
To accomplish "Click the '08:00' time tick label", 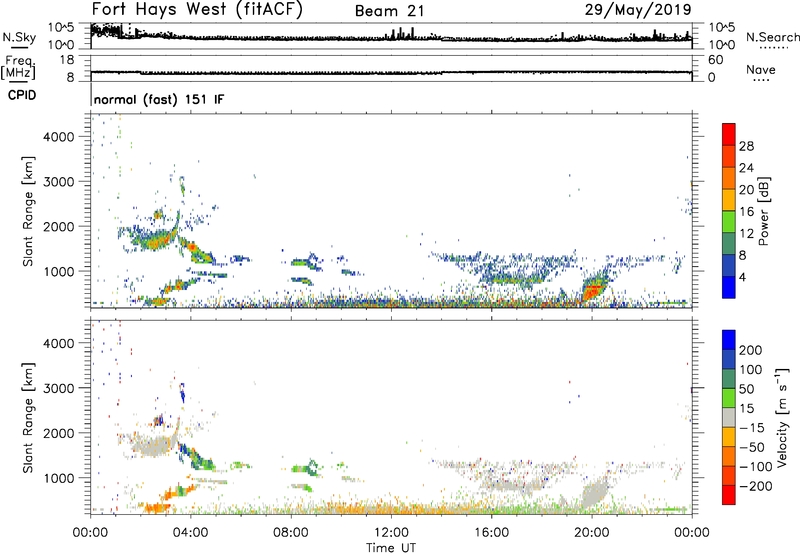I will pyautogui.click(x=291, y=533).
